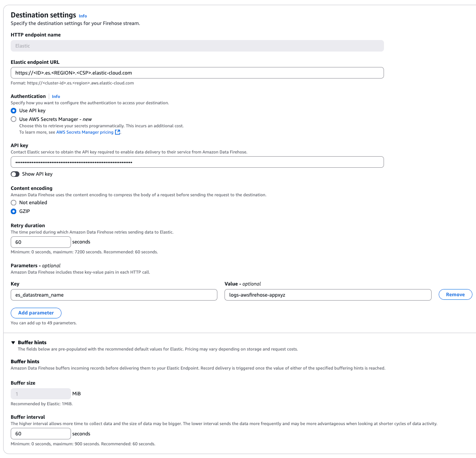Click the disabled Buffer size field
476x458 pixels.
(40, 394)
